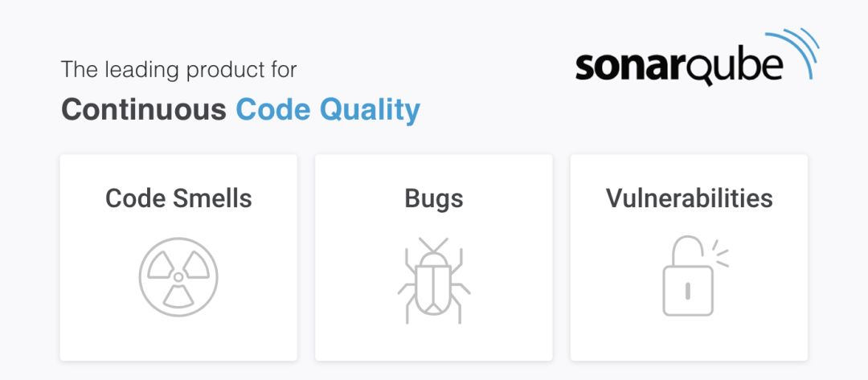Click the blue sonar waves logo mark

pos(792,53)
